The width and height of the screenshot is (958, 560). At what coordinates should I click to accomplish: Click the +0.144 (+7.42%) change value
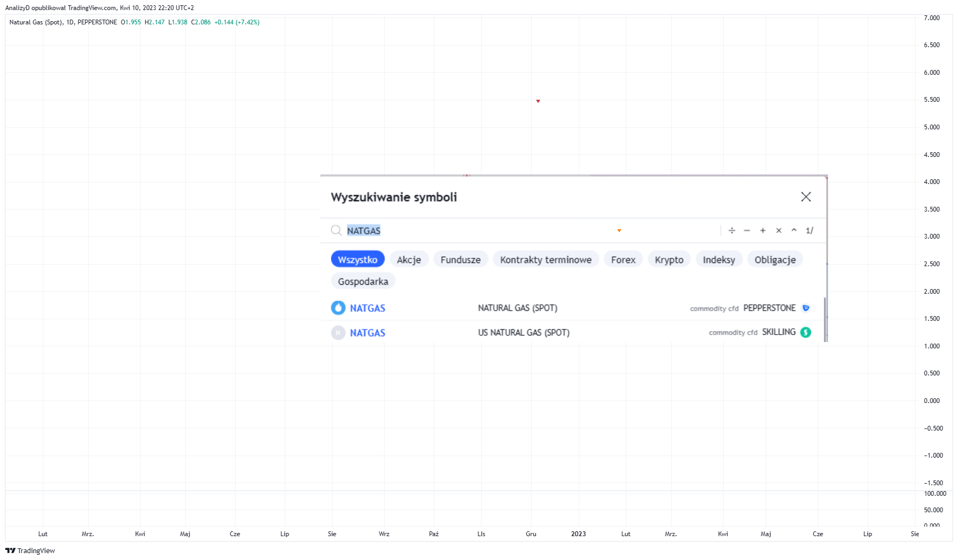tap(237, 22)
